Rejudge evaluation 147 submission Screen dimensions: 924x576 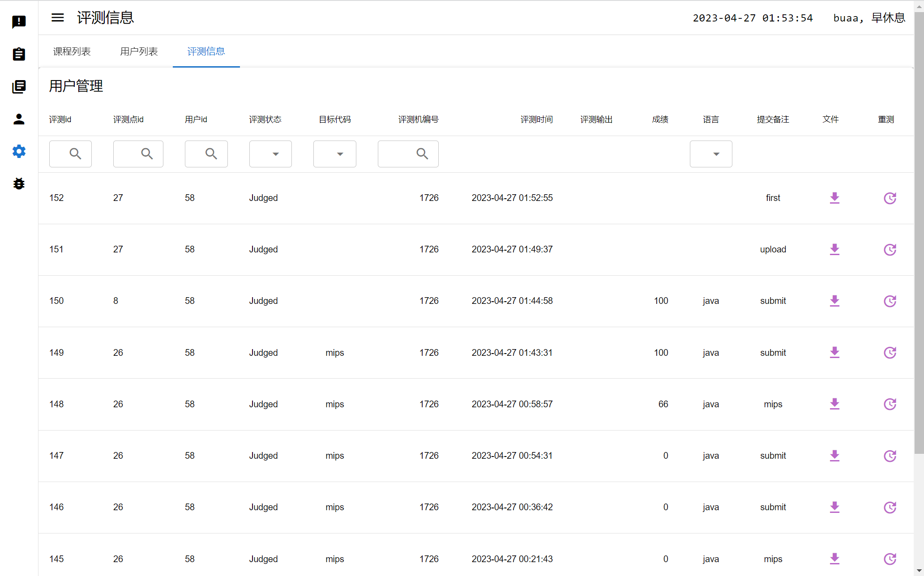[x=890, y=456]
